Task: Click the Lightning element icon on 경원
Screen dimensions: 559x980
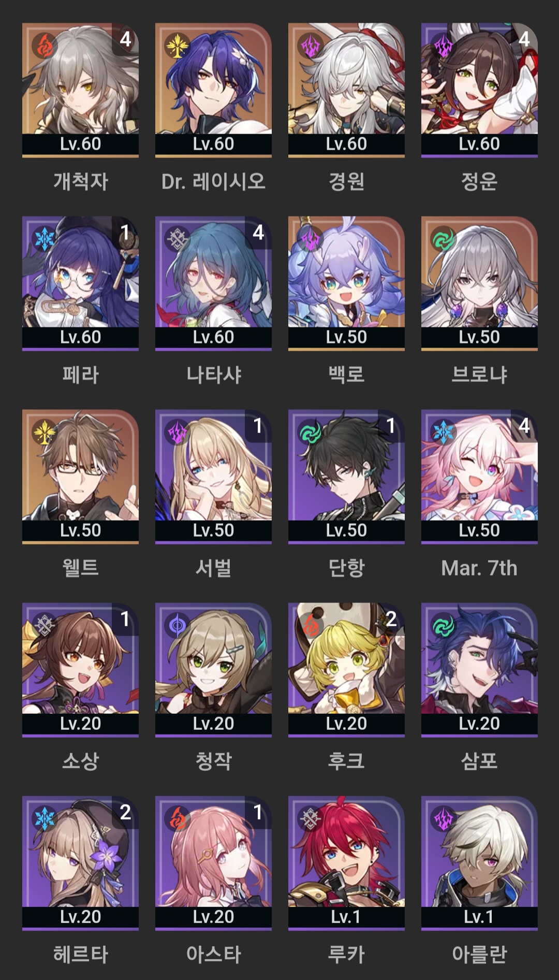Action: click(x=311, y=46)
